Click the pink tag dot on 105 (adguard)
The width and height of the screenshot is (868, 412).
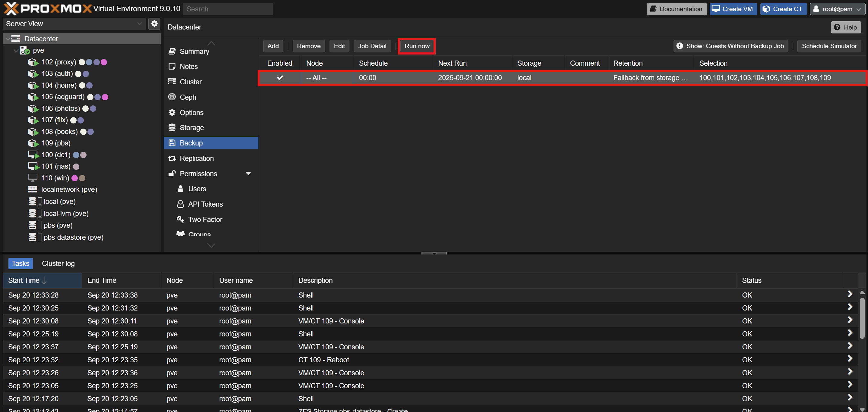point(105,97)
